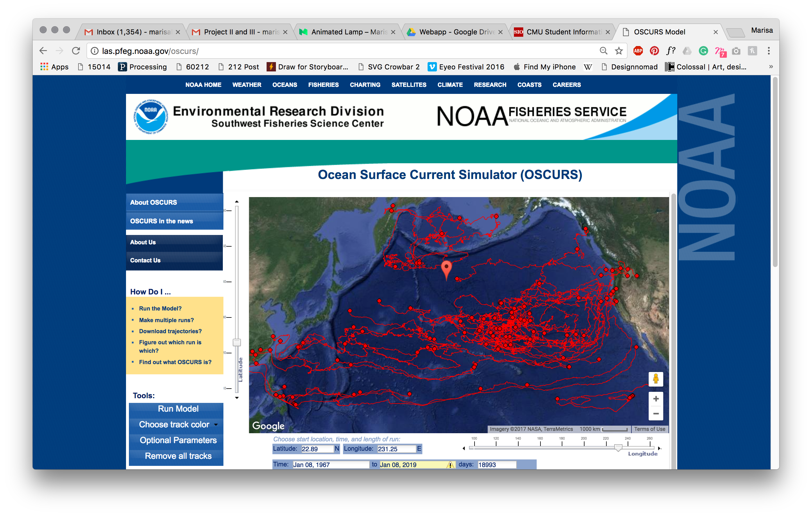Image resolution: width=812 pixels, height=516 pixels.
Task: Click the site info icon in address bar
Action: tap(95, 51)
